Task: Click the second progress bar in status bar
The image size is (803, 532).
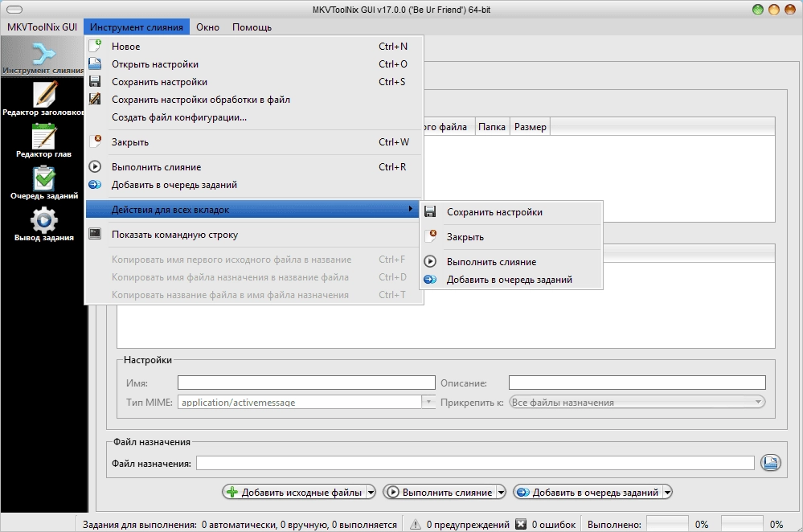Action: [x=742, y=524]
